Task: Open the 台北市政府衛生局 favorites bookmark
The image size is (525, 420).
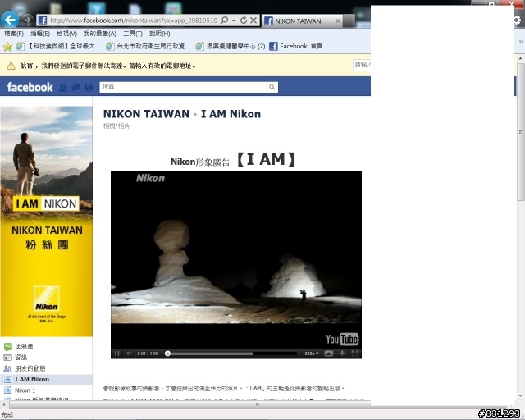Action: [147, 47]
